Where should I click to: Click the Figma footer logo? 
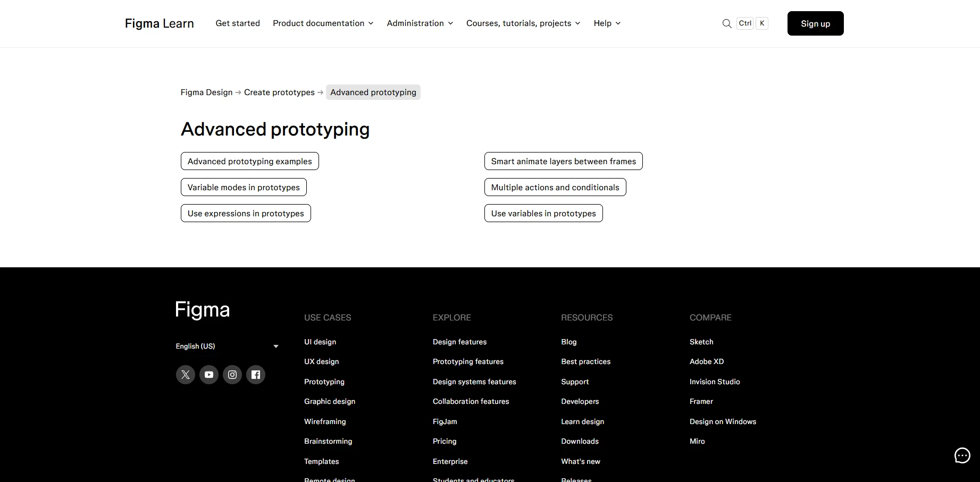[x=203, y=310]
